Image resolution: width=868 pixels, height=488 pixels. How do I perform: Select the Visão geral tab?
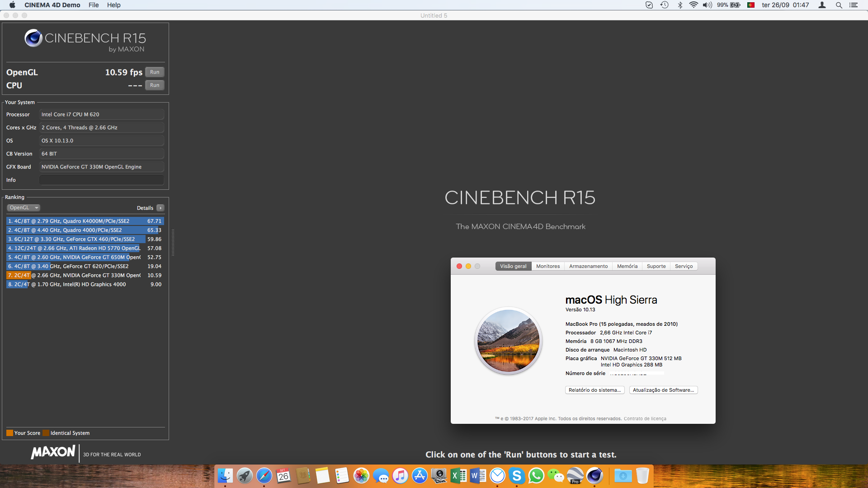pos(513,266)
